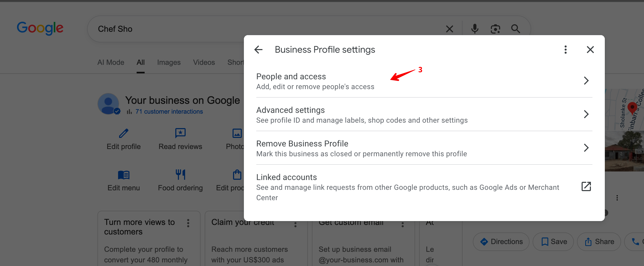
Task: Click the map location pin
Action: (632, 108)
